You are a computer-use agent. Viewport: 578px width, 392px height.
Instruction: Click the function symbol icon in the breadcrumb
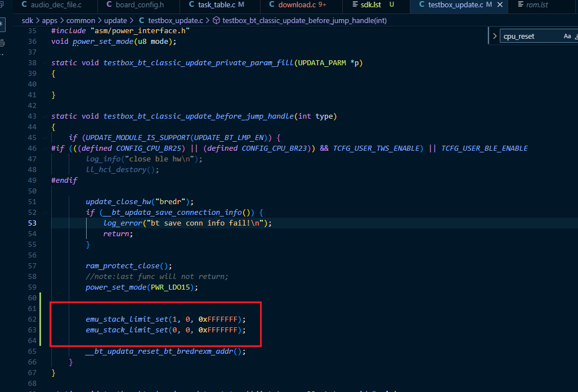click(x=216, y=21)
